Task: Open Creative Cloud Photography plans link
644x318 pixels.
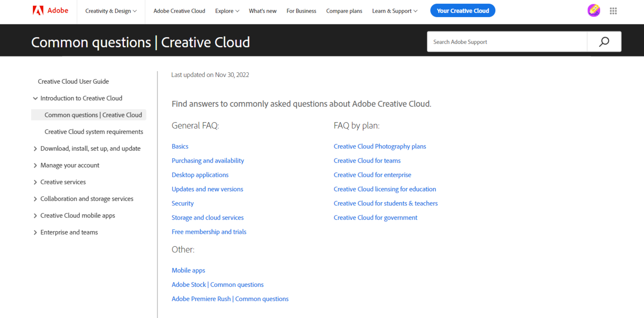Action: [x=380, y=146]
